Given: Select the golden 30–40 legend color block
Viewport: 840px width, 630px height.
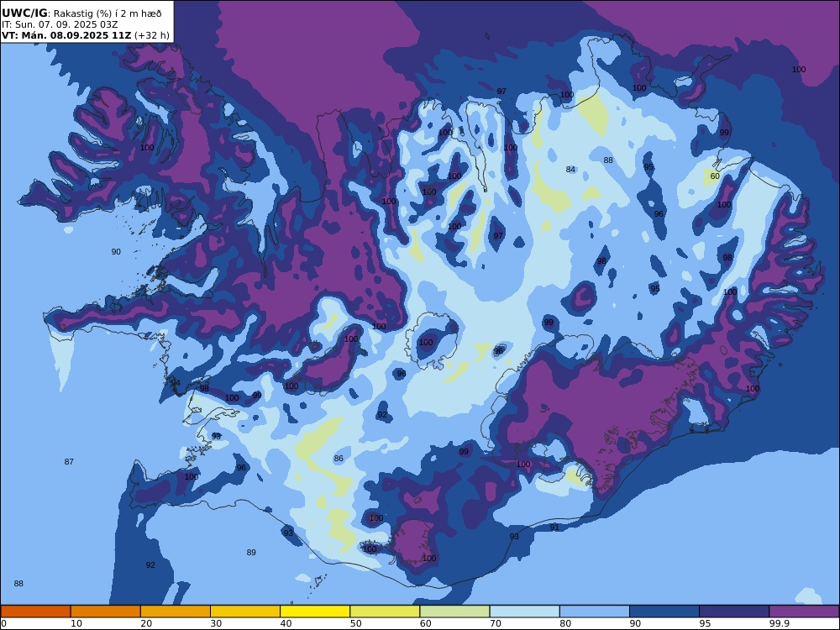Looking at the screenshot, I should click(x=245, y=612).
